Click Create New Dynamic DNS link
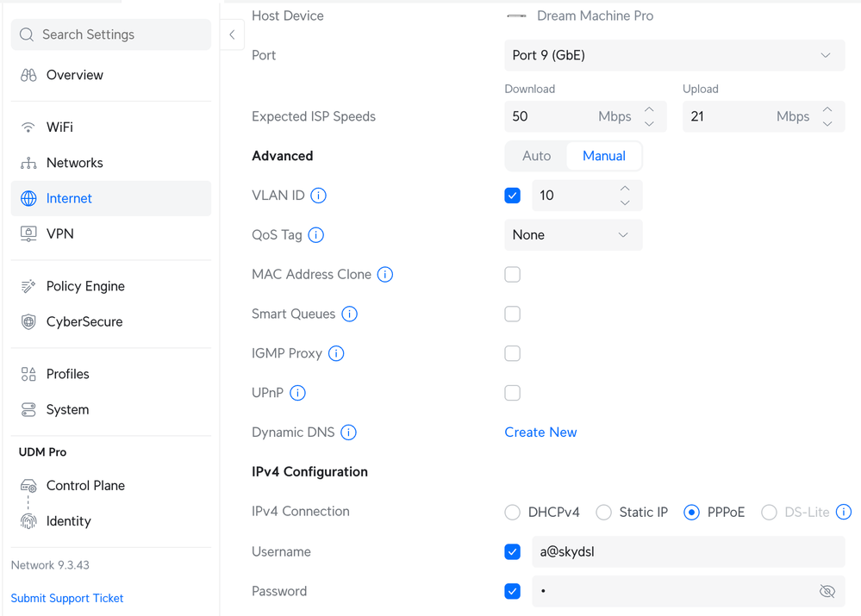The width and height of the screenshot is (861, 616). pos(540,432)
